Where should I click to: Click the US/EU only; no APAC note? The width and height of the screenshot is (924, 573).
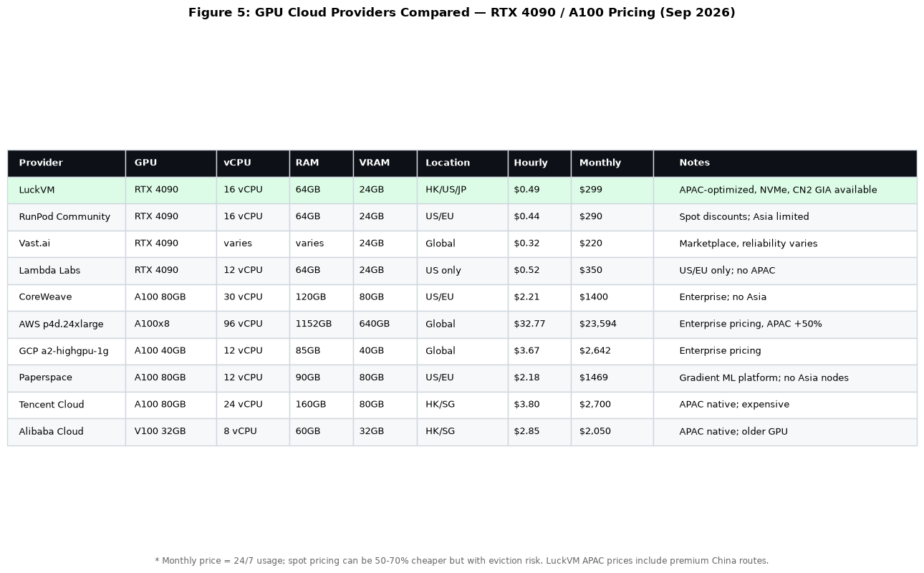785,271
